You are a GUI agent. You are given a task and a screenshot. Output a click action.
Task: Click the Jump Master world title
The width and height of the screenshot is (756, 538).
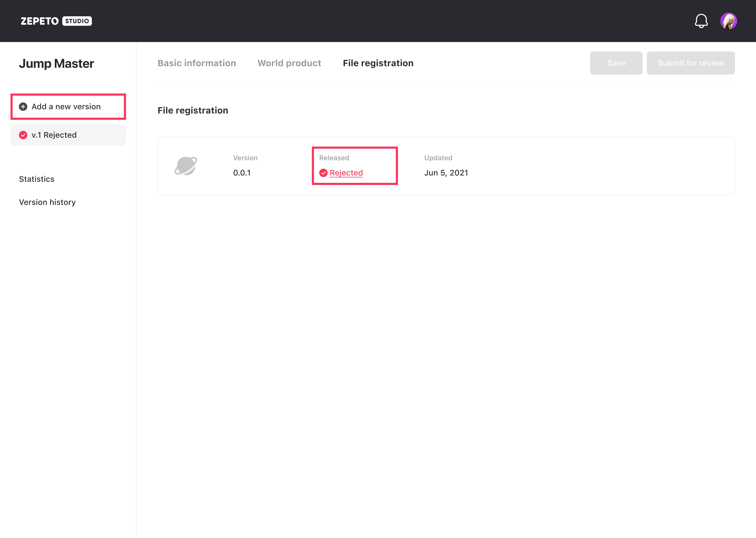[56, 64]
